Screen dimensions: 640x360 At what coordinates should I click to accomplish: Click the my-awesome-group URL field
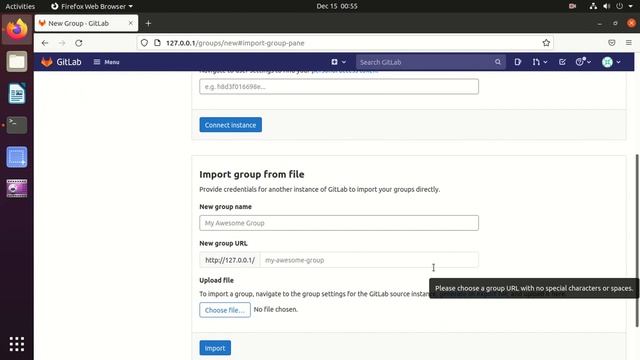click(369, 260)
